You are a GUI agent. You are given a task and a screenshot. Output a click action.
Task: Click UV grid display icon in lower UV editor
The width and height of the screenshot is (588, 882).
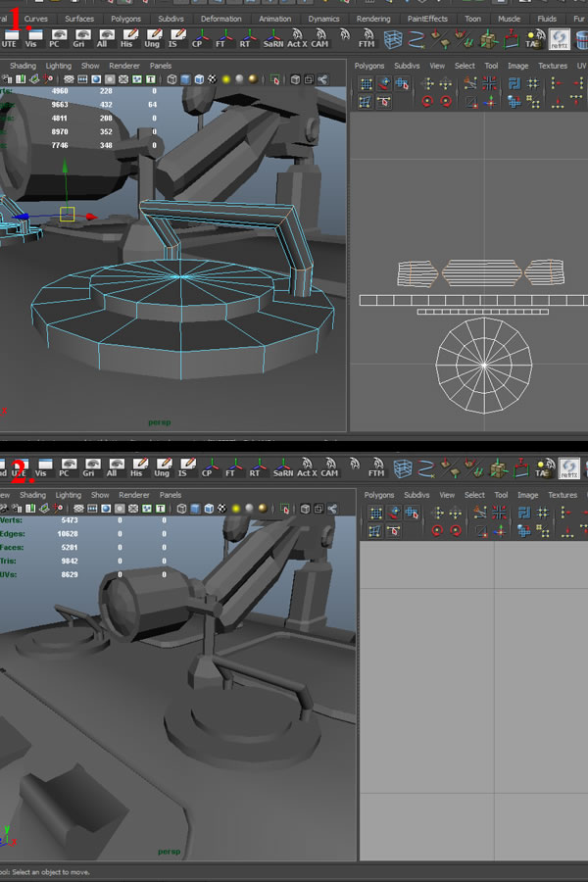pos(376,513)
